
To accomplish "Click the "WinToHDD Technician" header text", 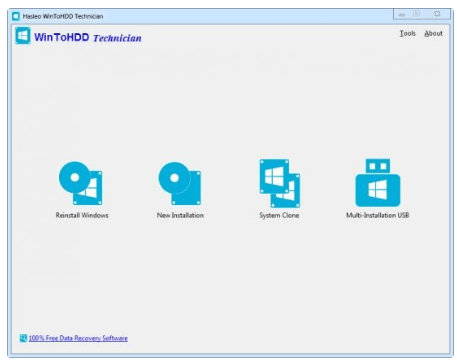I will (x=88, y=37).
